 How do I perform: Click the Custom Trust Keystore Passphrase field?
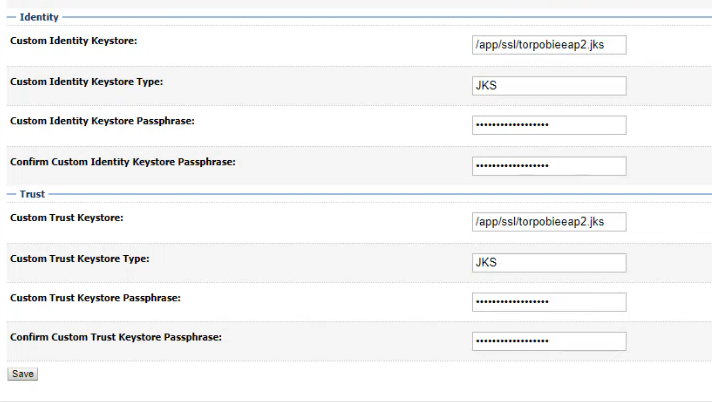[x=548, y=301]
